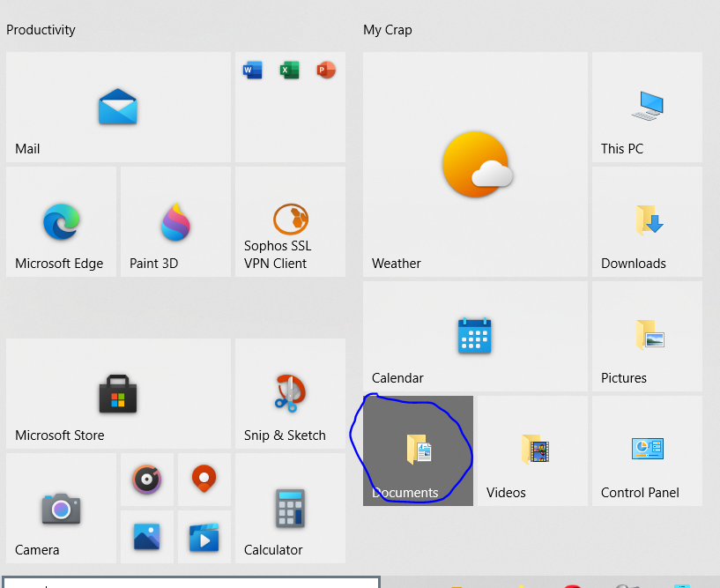Open Microsoft Edge tile
The image size is (720, 588).
(x=61, y=222)
